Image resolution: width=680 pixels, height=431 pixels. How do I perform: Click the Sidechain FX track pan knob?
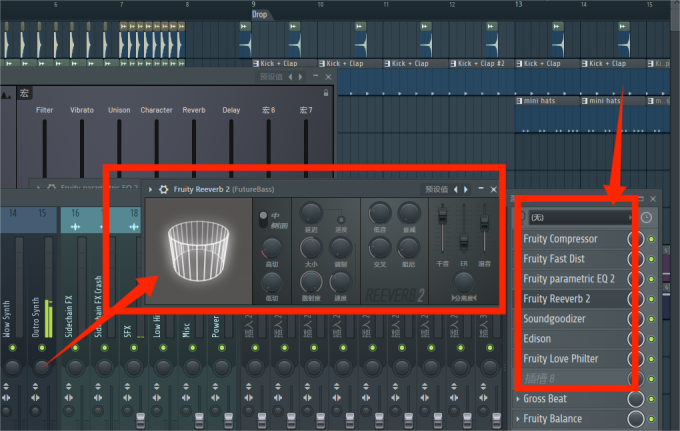click(75, 367)
